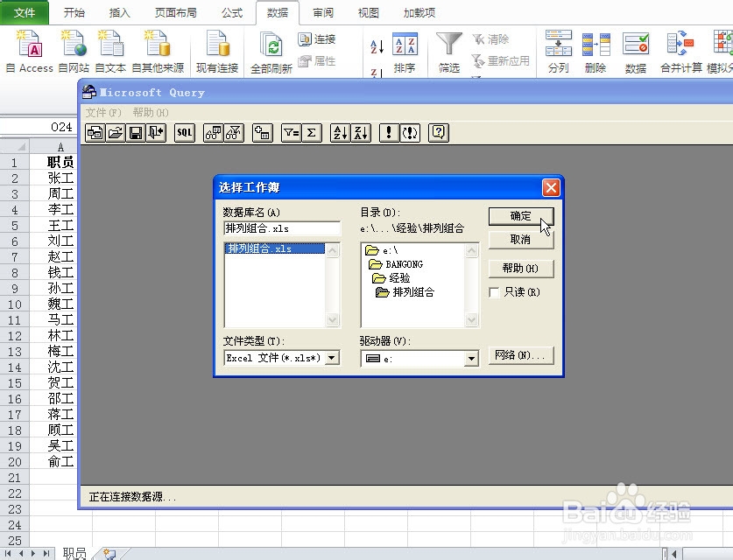The width and height of the screenshot is (733, 560).
Task: Open the 文件类型 file type dropdown
Action: click(x=331, y=357)
